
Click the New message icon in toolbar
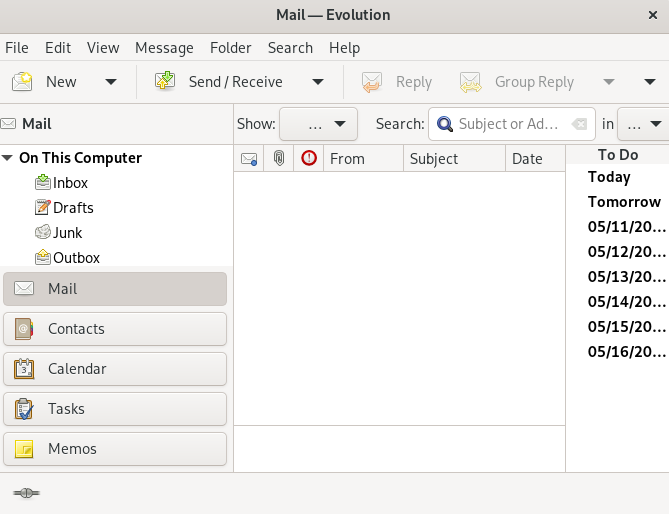(22, 82)
